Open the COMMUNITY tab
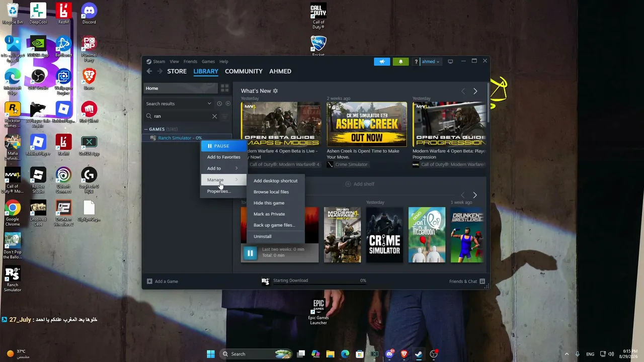Image resolution: width=644 pixels, height=362 pixels. tap(244, 71)
